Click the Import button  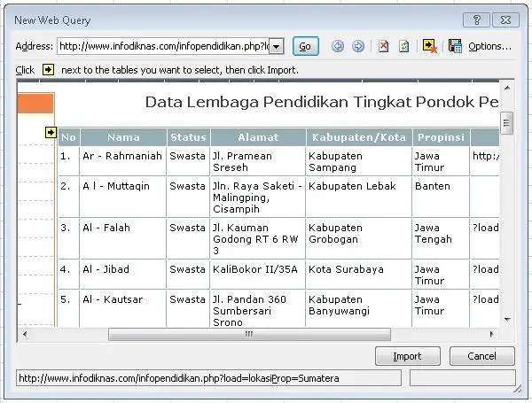click(407, 356)
